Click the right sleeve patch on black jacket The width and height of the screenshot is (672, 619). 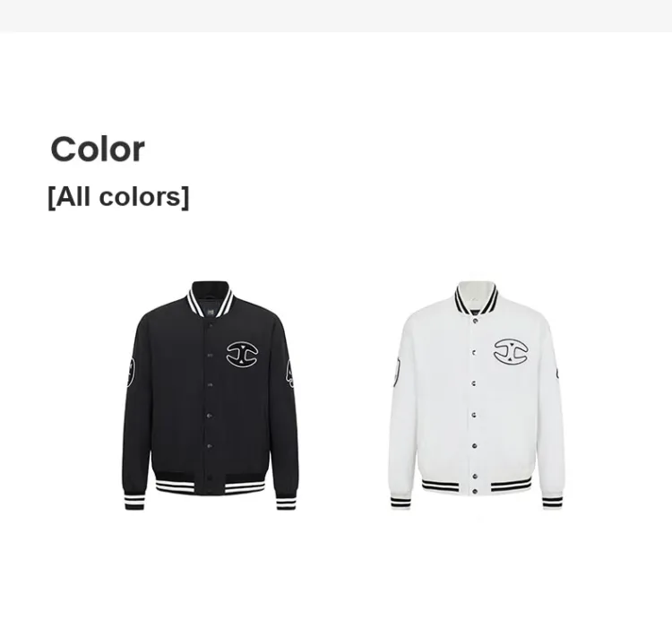[x=289, y=374]
